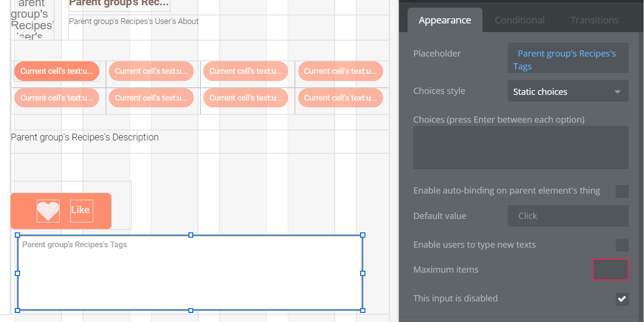Uncheck This input is disabled
The image size is (644, 322).
(622, 299)
